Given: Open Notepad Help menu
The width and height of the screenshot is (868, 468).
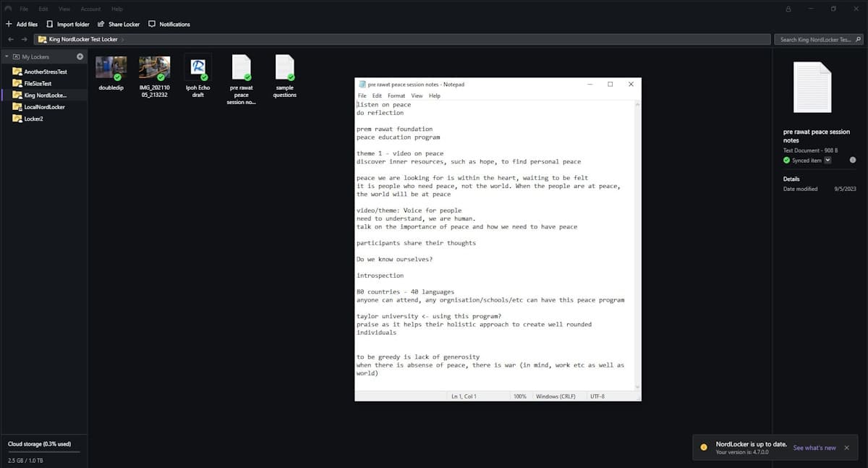Looking at the screenshot, I should click(435, 95).
